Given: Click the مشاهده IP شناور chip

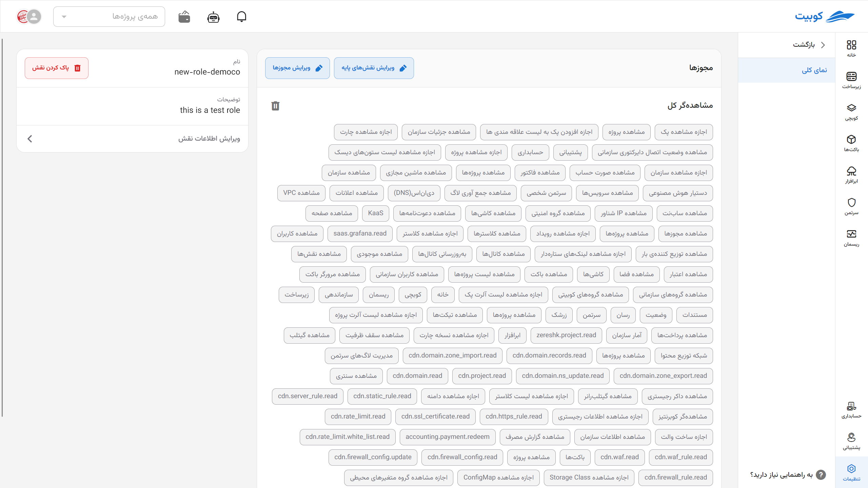Looking at the screenshot, I should coord(624,213).
